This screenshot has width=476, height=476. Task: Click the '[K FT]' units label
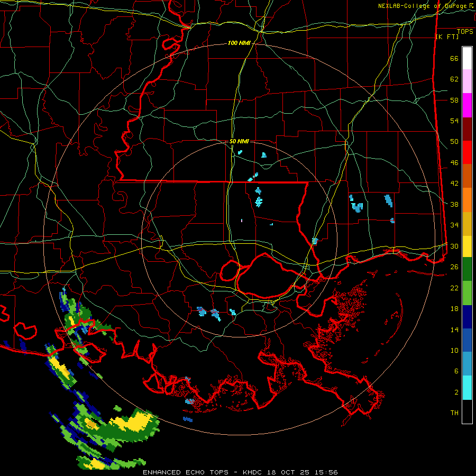pos(447,36)
